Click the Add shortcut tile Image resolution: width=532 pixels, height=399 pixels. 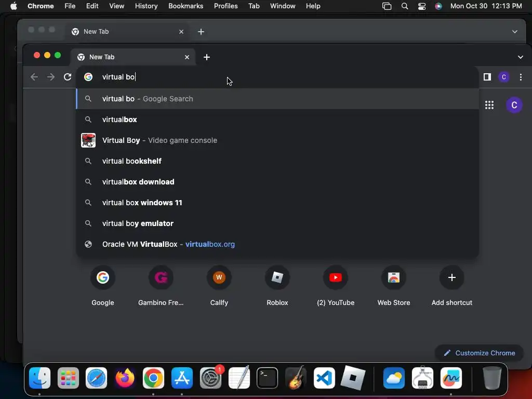click(451, 286)
